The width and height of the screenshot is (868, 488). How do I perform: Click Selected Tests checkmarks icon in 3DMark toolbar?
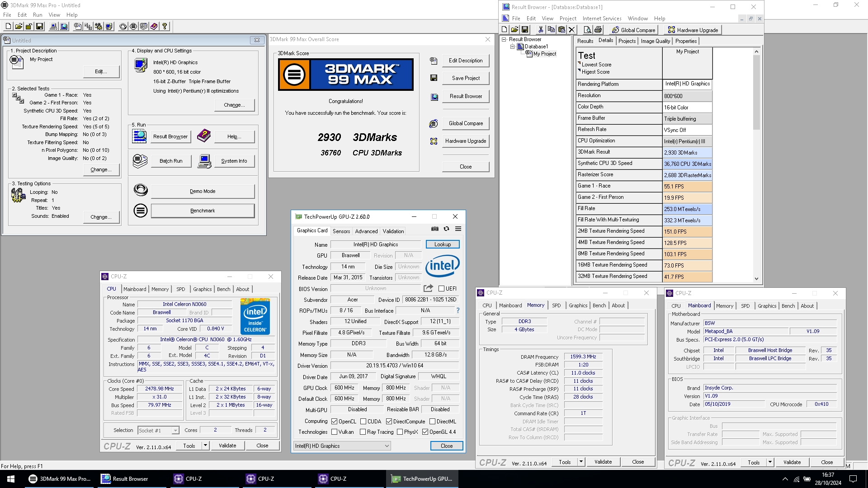[x=88, y=26]
